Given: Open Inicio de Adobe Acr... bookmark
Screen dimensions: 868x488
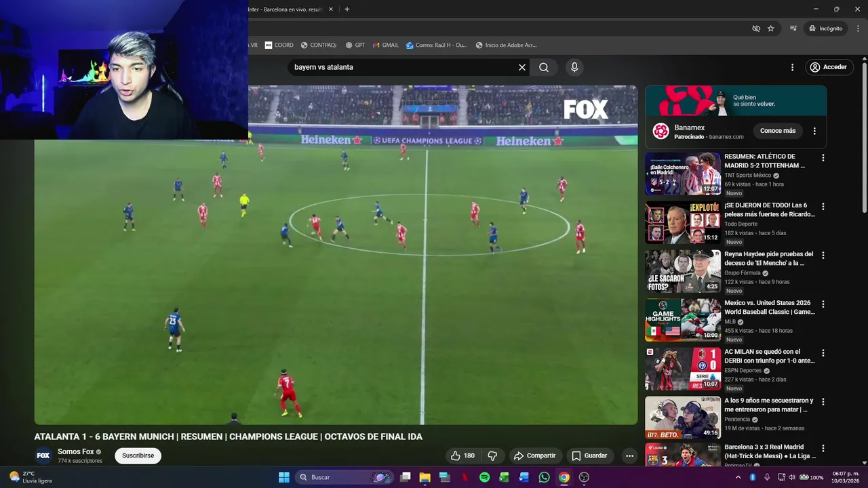Looking at the screenshot, I should click(507, 45).
